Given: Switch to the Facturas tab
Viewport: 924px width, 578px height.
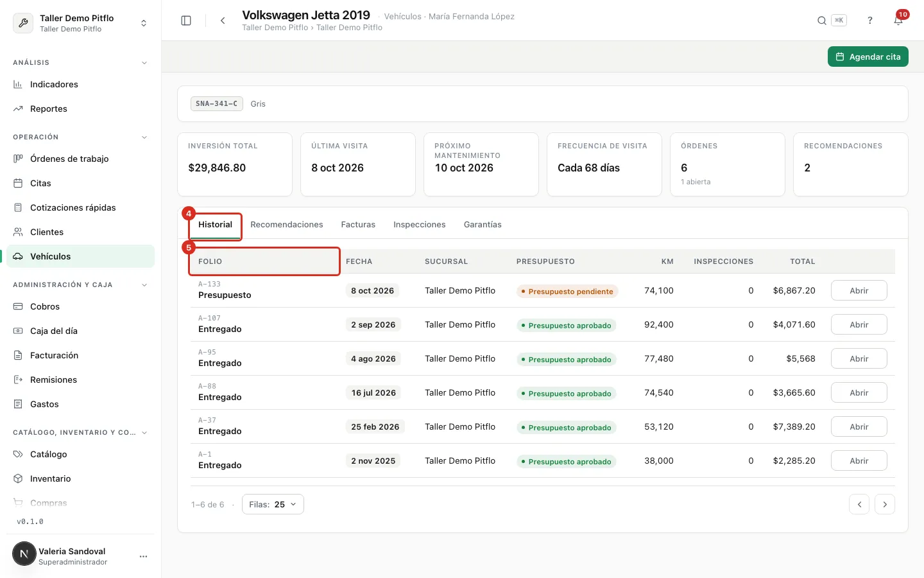Looking at the screenshot, I should pos(358,225).
